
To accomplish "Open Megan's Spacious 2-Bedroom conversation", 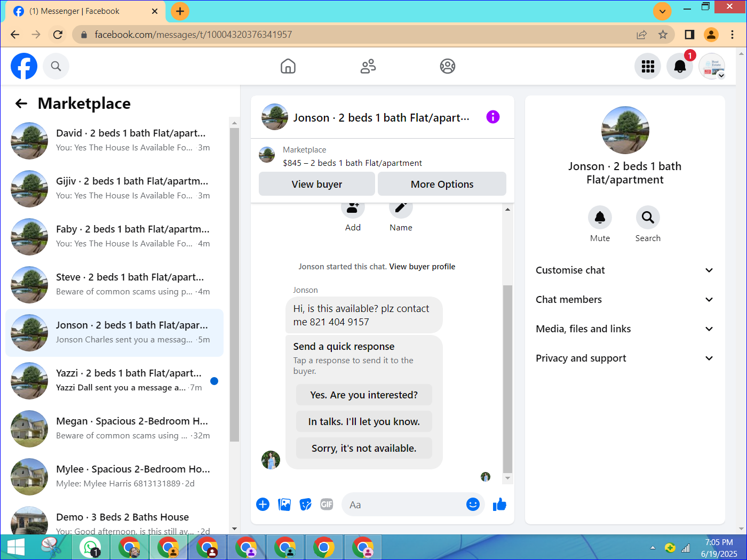I will point(114,429).
